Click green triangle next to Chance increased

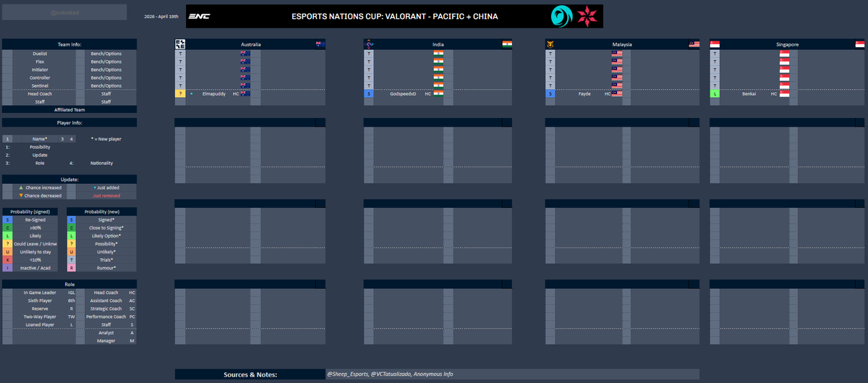click(x=21, y=188)
